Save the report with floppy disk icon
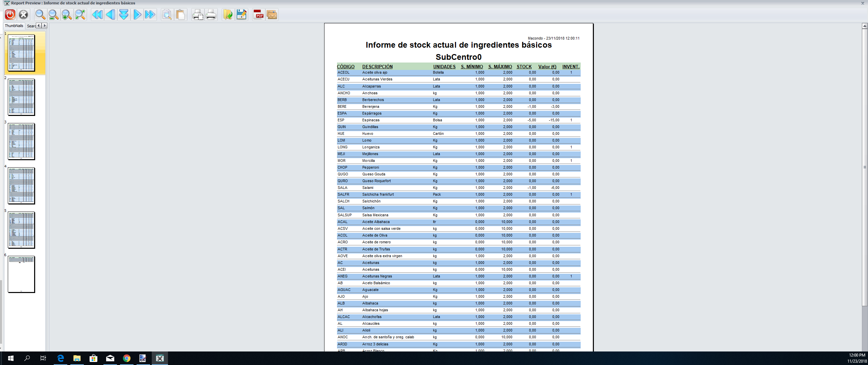Image resolution: width=868 pixels, height=365 pixels. click(x=241, y=15)
